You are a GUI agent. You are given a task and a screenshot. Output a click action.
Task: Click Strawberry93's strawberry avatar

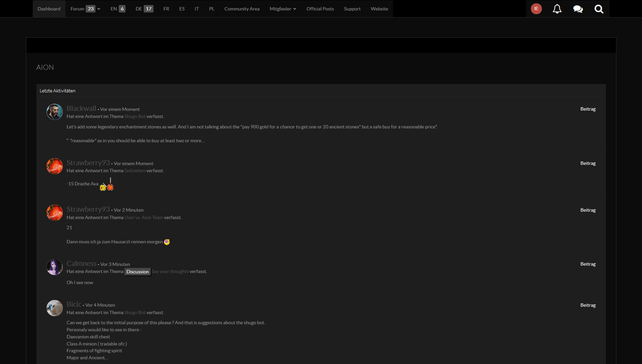click(54, 166)
